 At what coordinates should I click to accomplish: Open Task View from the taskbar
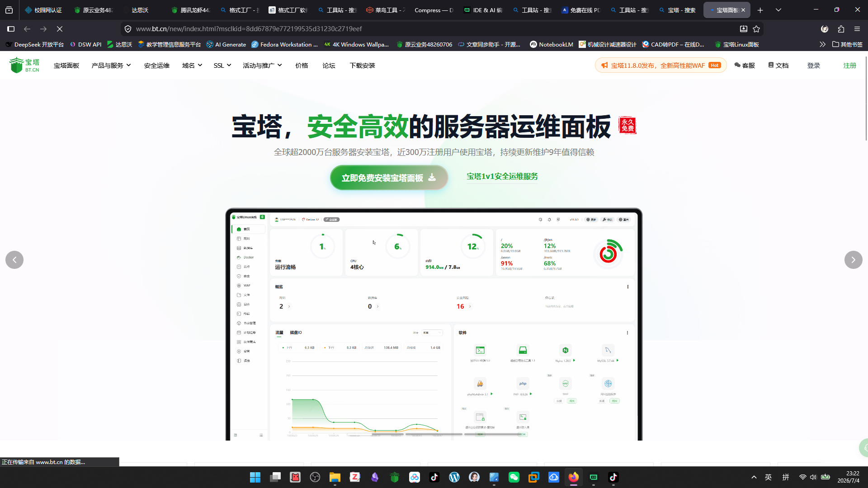275,477
